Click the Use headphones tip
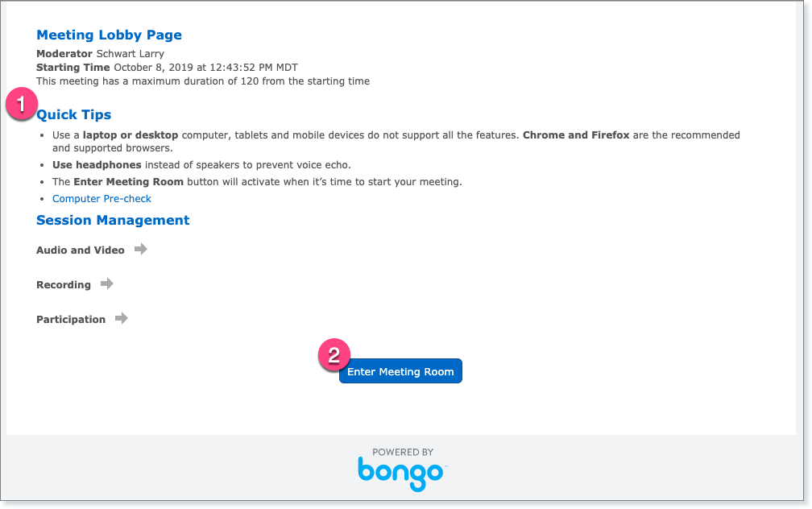This screenshot has width=812, height=509. click(201, 165)
